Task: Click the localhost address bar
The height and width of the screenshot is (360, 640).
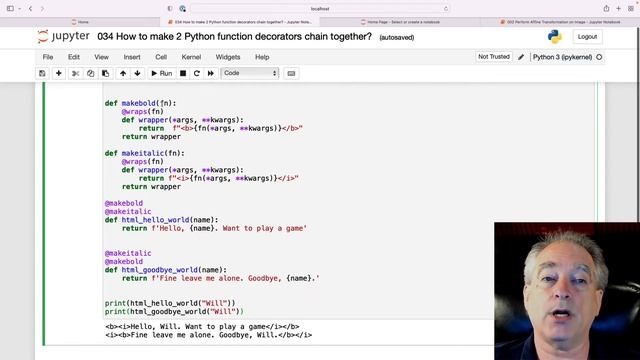Action: pos(320,9)
